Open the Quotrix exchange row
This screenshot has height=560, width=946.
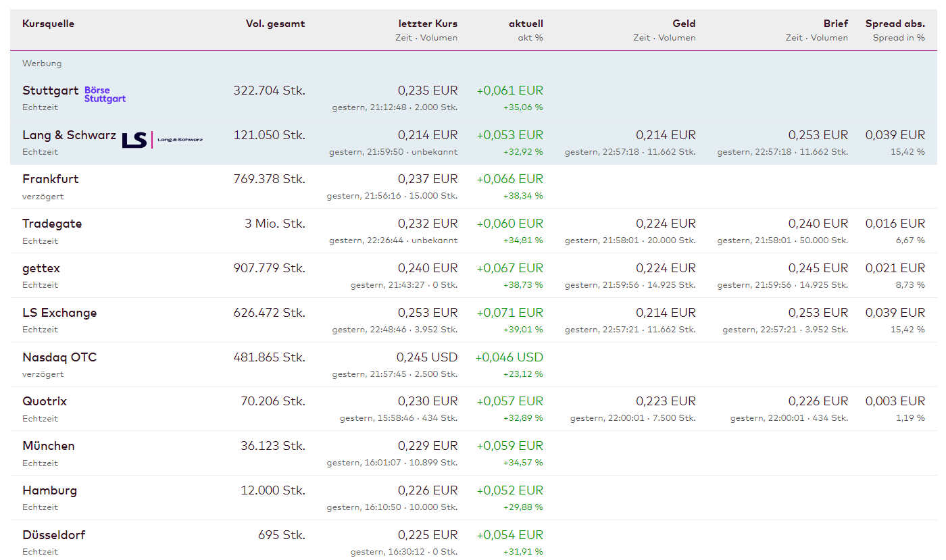(473, 409)
